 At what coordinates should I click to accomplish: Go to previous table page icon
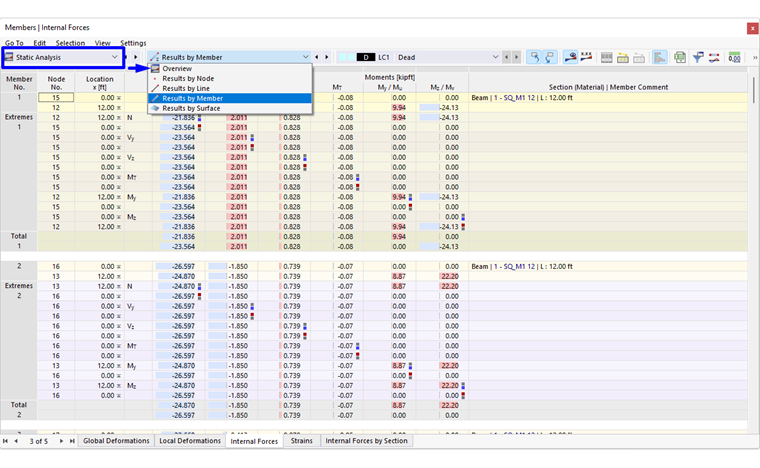point(16,441)
